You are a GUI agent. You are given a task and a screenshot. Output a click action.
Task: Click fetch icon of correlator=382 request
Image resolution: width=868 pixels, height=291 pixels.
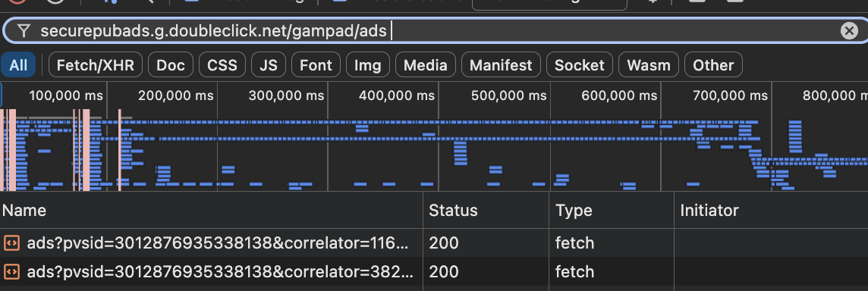tap(11, 271)
